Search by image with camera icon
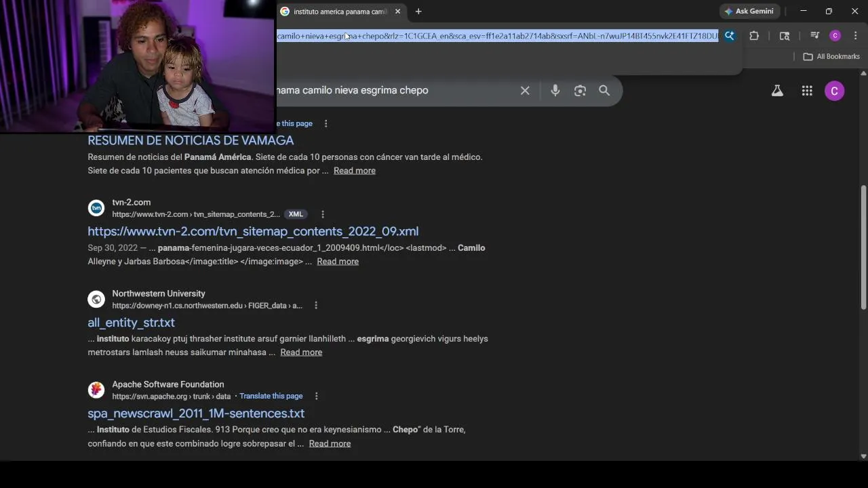 [x=580, y=90]
